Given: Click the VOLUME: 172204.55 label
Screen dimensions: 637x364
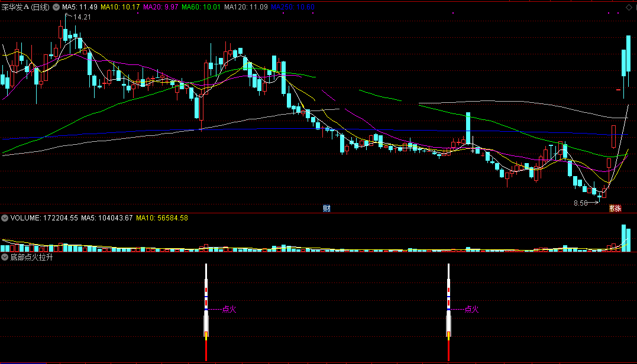Looking at the screenshot, I should (x=44, y=218).
